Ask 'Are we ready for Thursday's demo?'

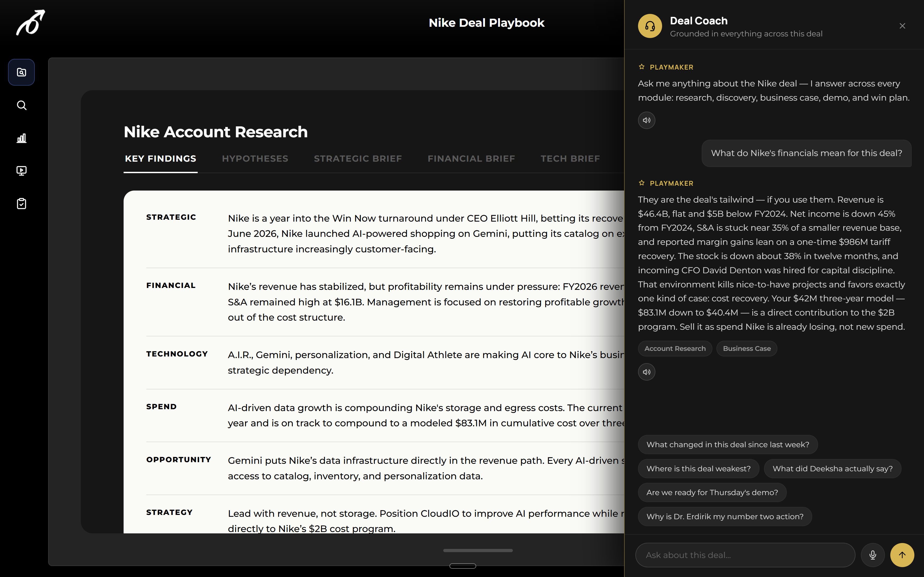(x=712, y=493)
